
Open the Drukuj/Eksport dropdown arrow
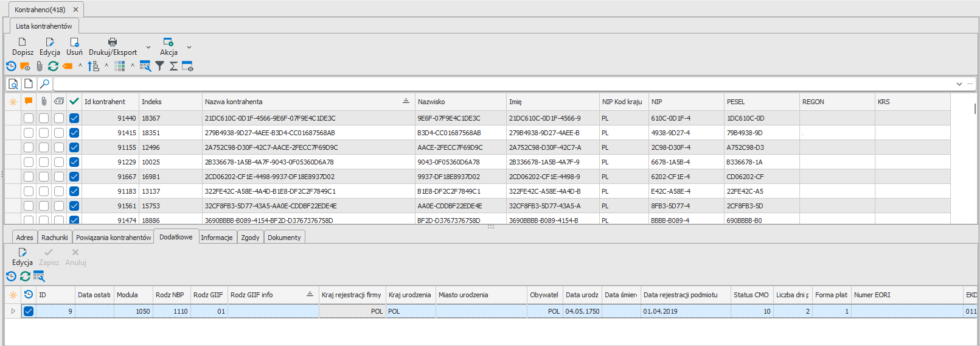[148, 47]
